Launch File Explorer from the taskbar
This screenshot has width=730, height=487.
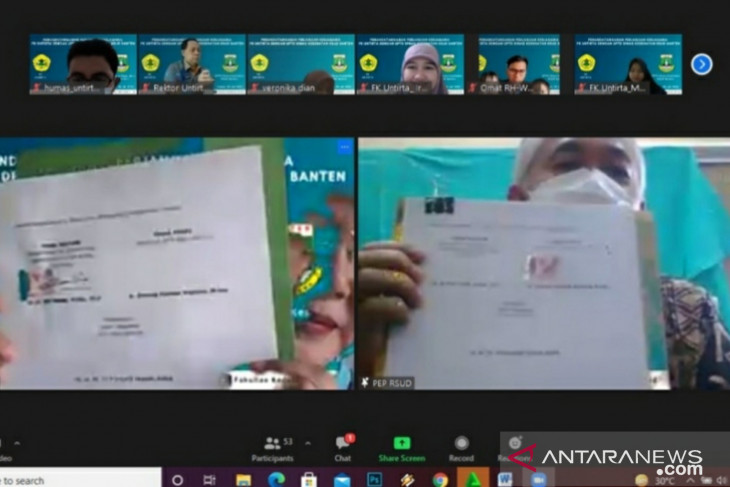pos(243,479)
